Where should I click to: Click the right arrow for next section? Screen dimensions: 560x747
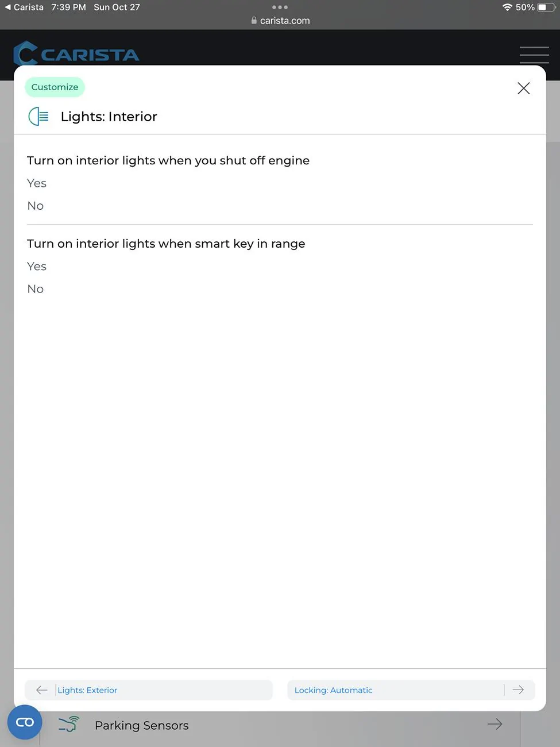[518, 690]
